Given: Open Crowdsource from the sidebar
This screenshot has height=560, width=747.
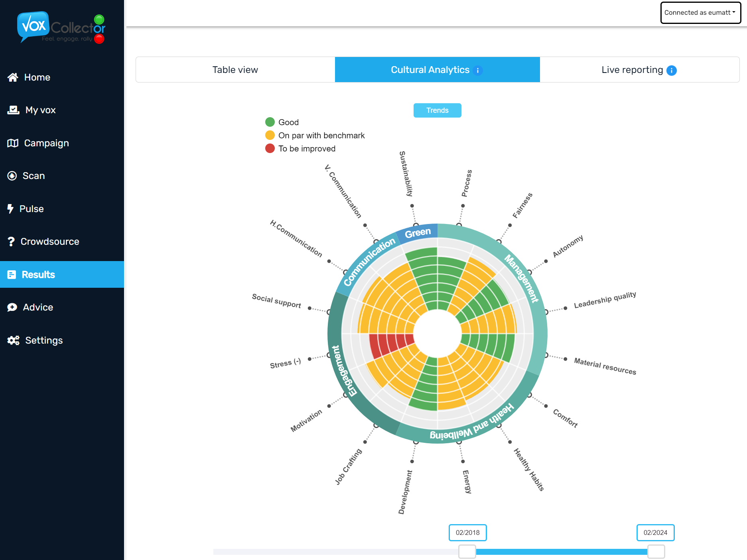Looking at the screenshot, I should (62, 242).
